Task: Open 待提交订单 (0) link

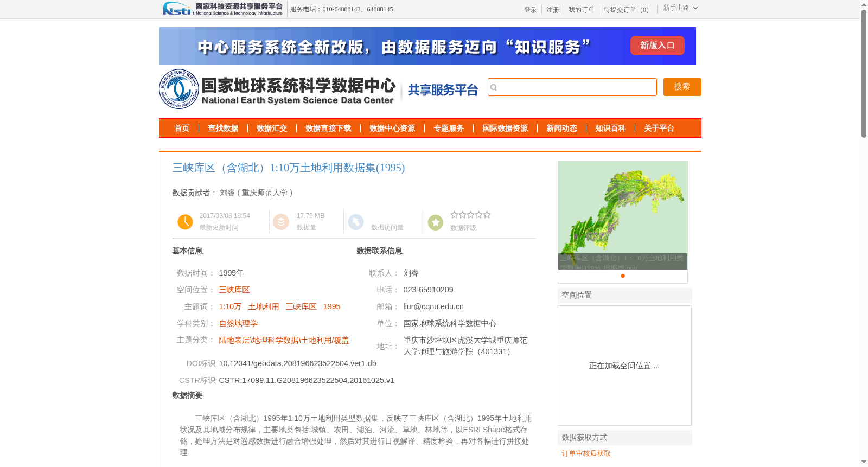Action: pos(628,10)
